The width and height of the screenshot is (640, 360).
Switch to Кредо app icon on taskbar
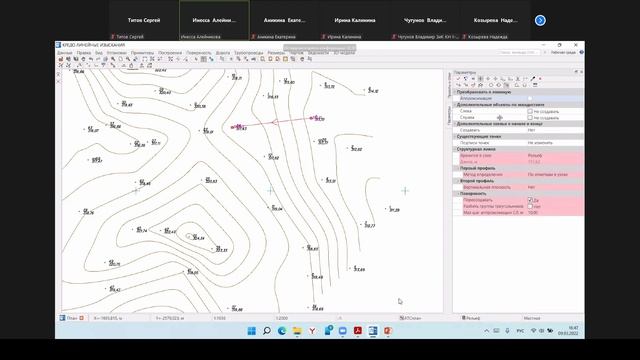click(373, 331)
